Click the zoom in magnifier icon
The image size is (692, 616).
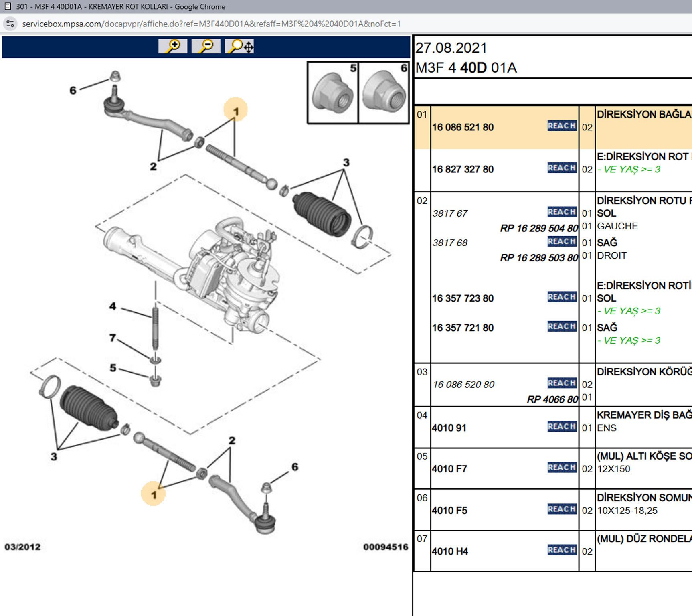(173, 46)
